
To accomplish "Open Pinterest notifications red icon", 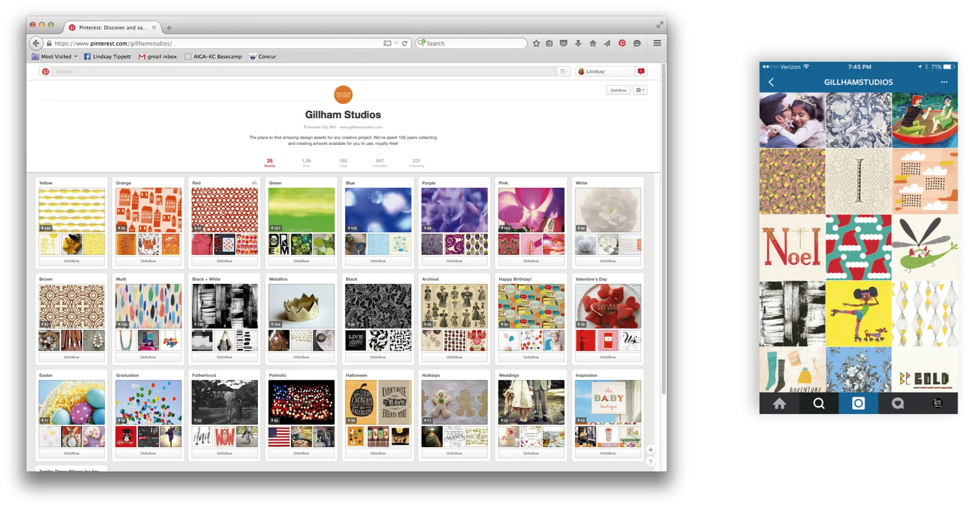I will (x=641, y=71).
